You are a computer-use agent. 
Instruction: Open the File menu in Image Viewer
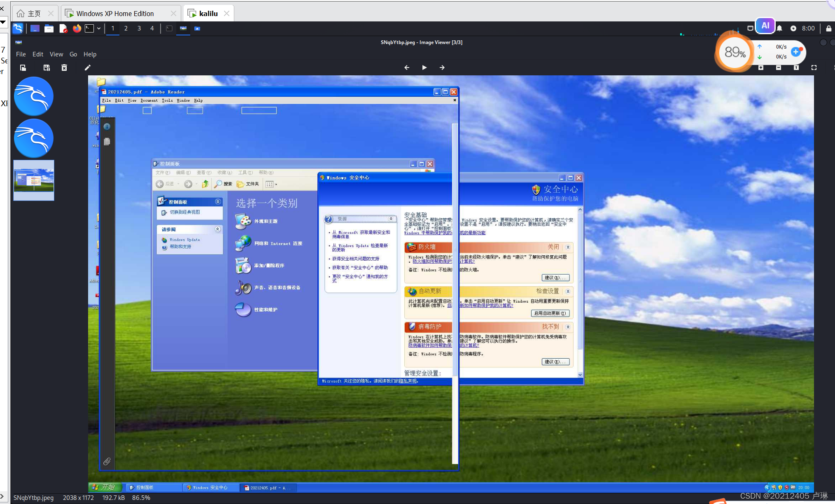tap(21, 54)
